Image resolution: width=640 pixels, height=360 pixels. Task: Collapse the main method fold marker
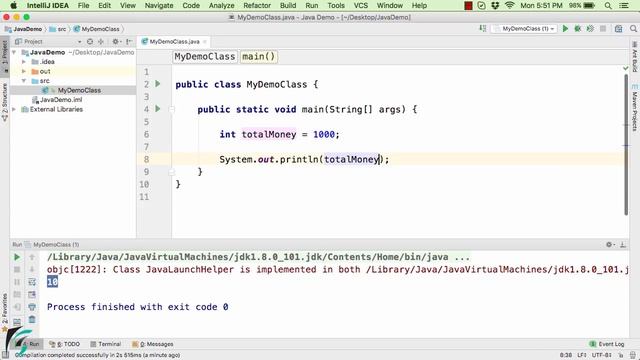click(x=172, y=109)
